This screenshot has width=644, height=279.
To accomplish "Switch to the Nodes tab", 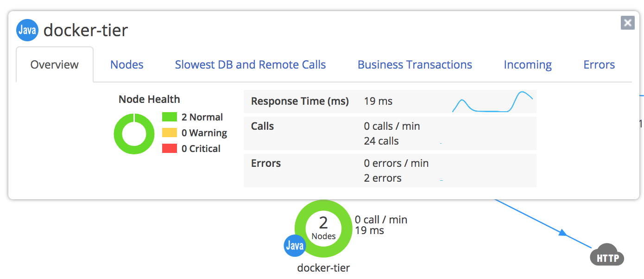I will [127, 65].
